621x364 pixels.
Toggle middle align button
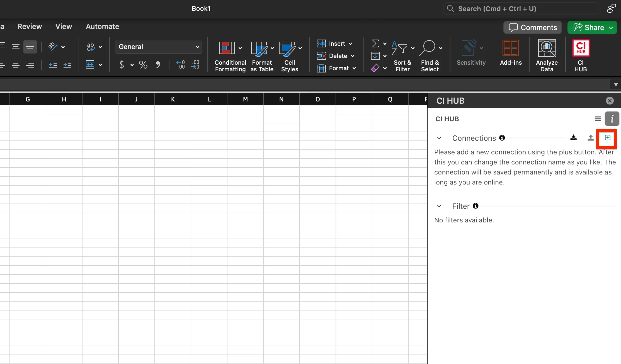[x=16, y=47]
